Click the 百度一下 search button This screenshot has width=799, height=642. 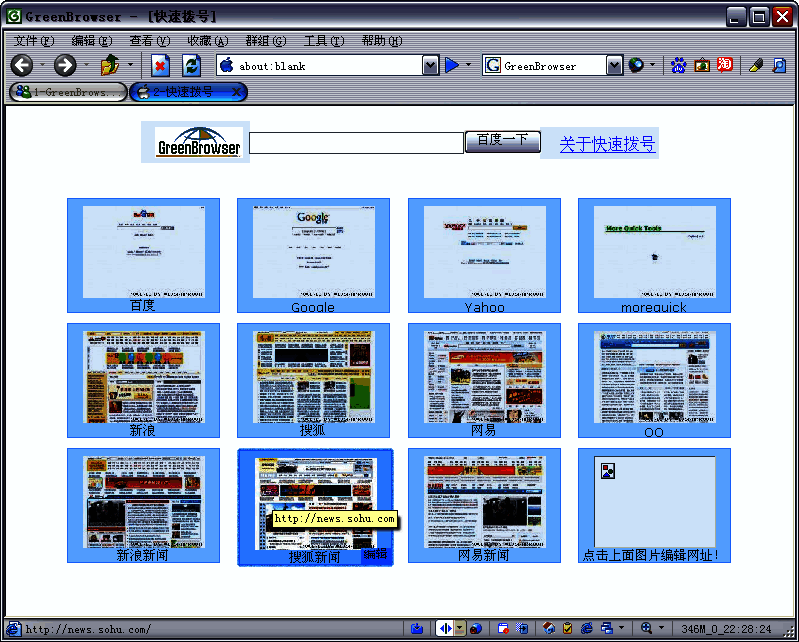[x=502, y=142]
